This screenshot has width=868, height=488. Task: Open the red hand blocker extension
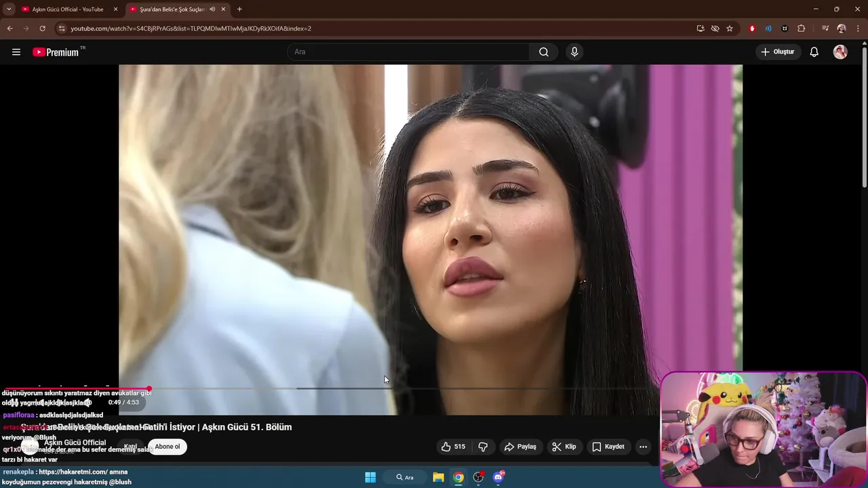tap(752, 28)
